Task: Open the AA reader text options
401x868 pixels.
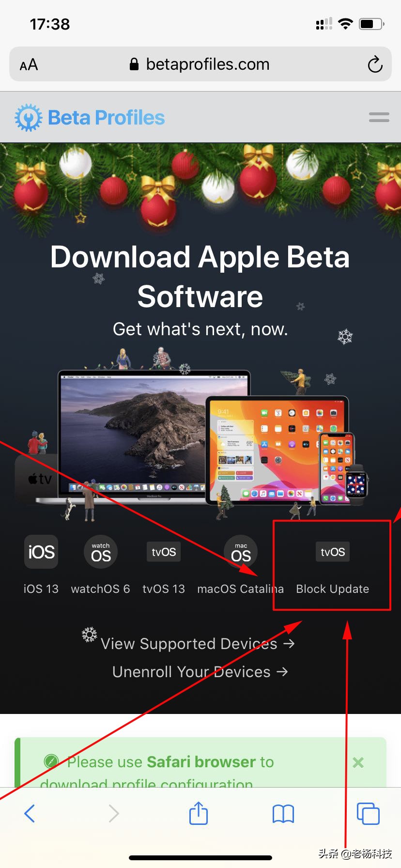Action: click(29, 65)
